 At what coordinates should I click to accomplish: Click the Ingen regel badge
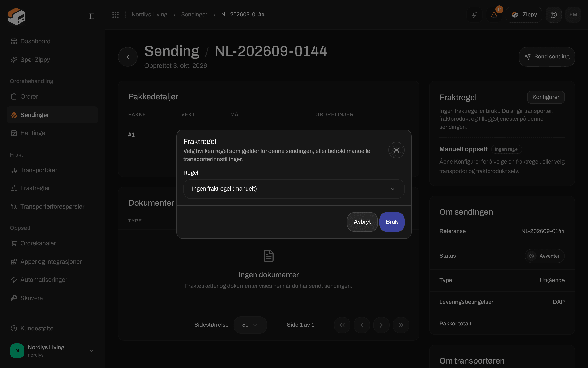(x=506, y=149)
